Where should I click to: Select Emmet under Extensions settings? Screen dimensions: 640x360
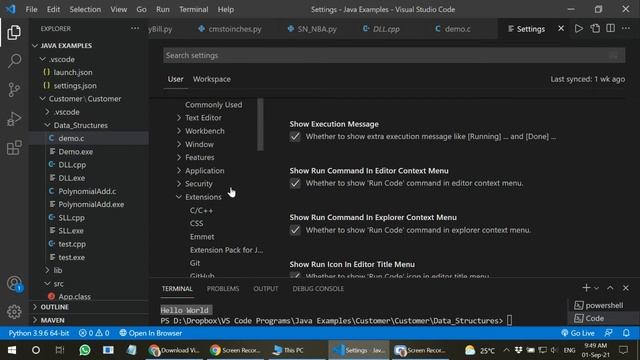coord(202,237)
